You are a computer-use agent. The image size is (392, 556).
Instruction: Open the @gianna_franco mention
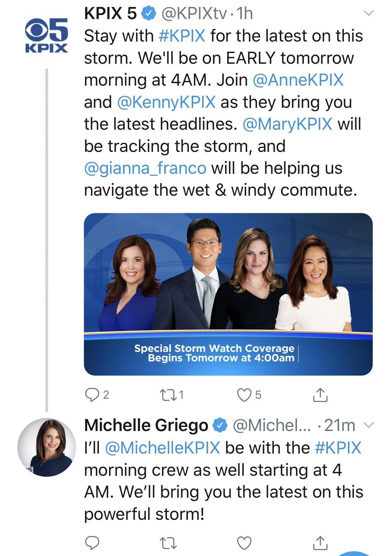[x=145, y=168]
